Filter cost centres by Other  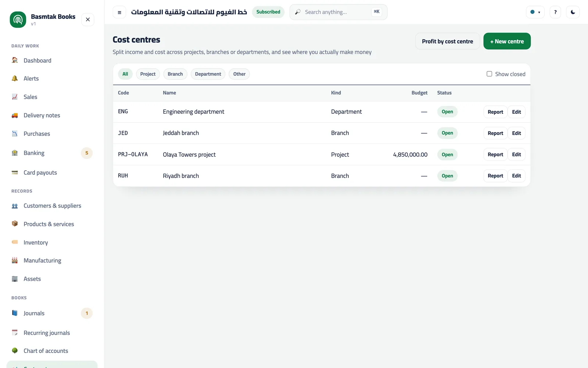(239, 74)
